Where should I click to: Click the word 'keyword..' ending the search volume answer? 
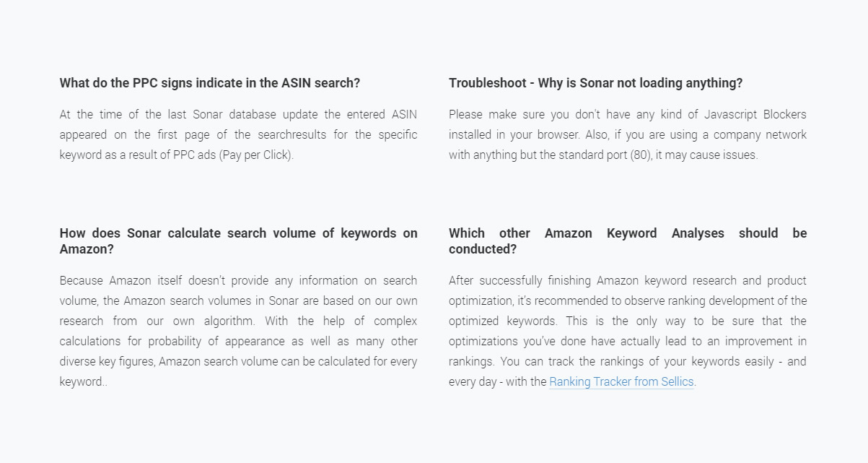click(84, 381)
